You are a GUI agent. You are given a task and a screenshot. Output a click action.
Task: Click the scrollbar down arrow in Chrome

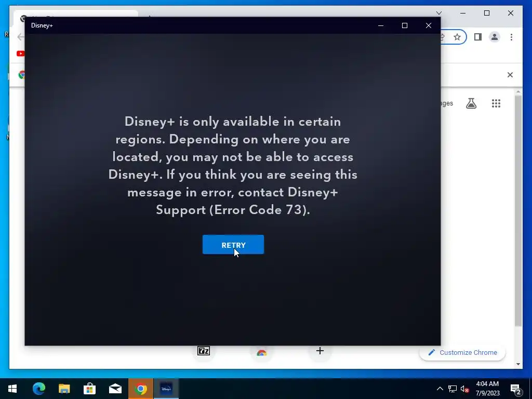[518, 364]
